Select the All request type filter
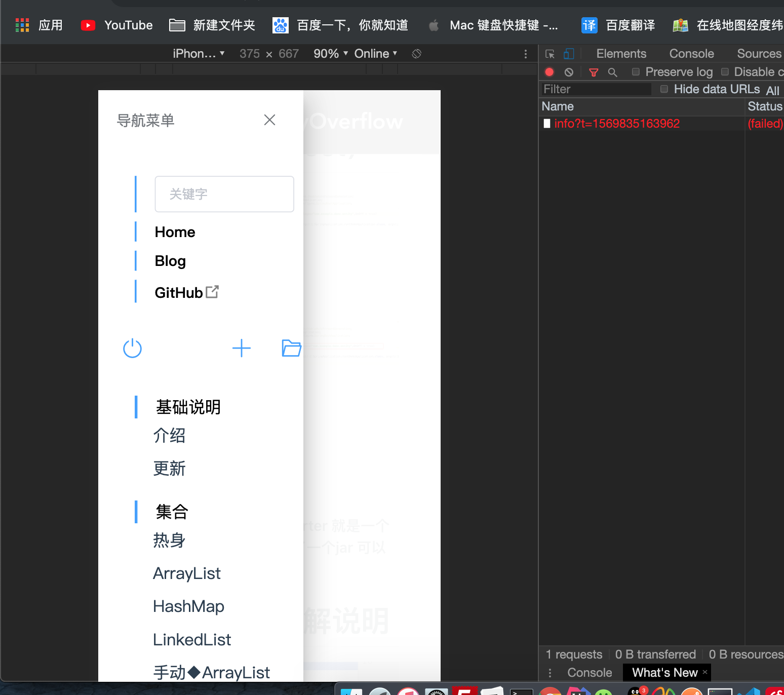Image resolution: width=784 pixels, height=695 pixels. 772,90
